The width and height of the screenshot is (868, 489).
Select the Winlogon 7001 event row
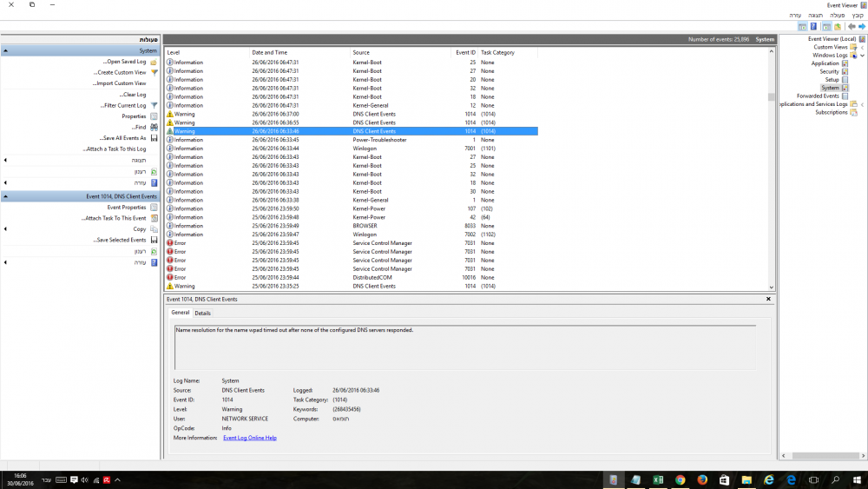pos(352,149)
